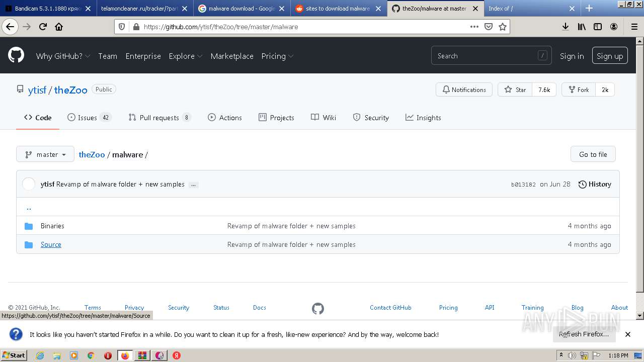The width and height of the screenshot is (644, 362).
Task: Click the Sign in link
Action: tap(572, 56)
